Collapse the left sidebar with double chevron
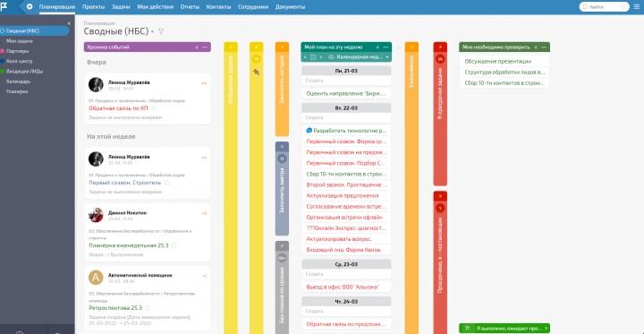644x334 pixels. (69, 23)
